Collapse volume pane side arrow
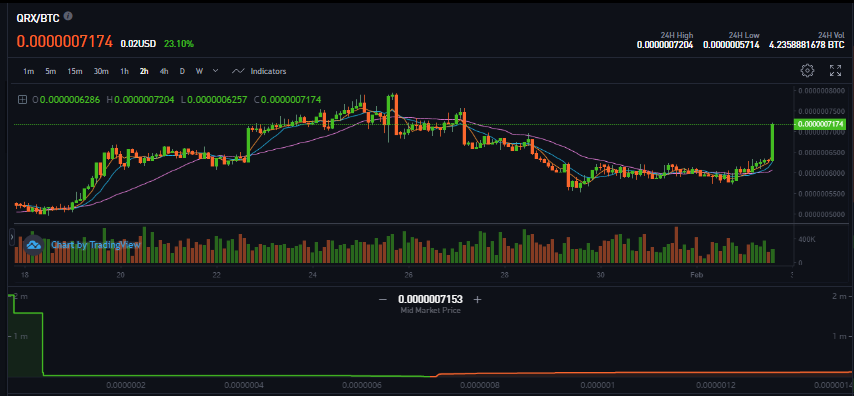This screenshot has width=854, height=396. point(12,237)
